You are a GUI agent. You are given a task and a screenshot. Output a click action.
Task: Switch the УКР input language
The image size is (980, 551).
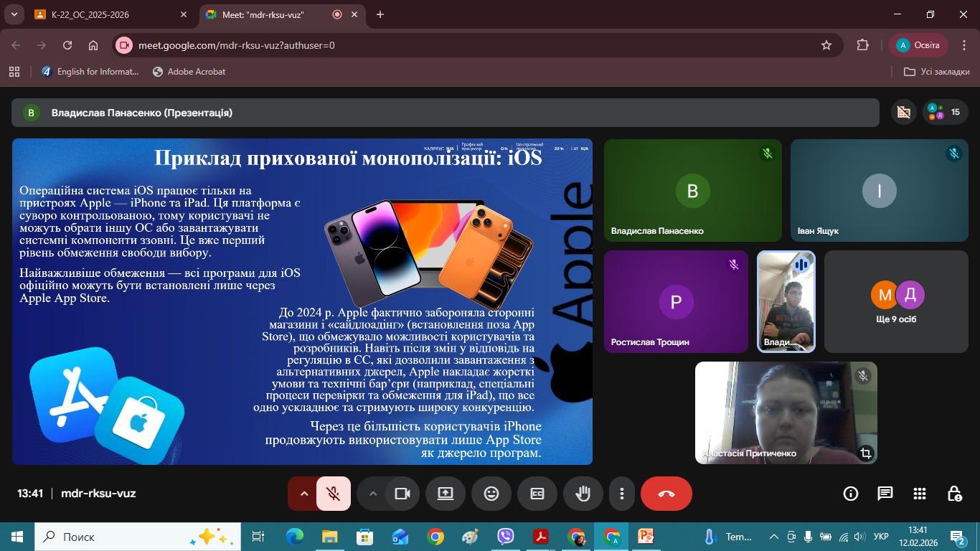point(882,537)
